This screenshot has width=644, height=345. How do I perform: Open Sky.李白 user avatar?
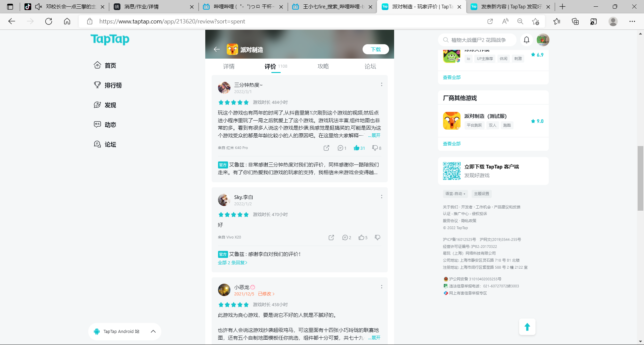(224, 200)
